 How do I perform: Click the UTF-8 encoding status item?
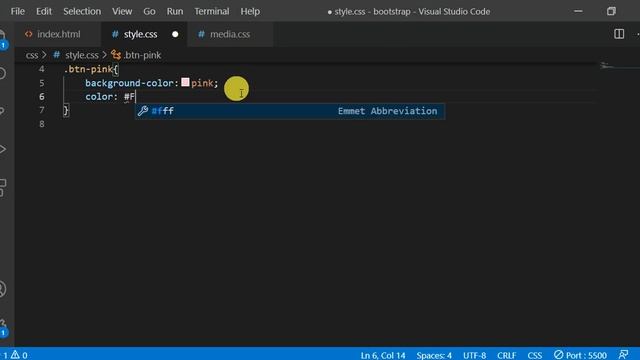click(474, 355)
